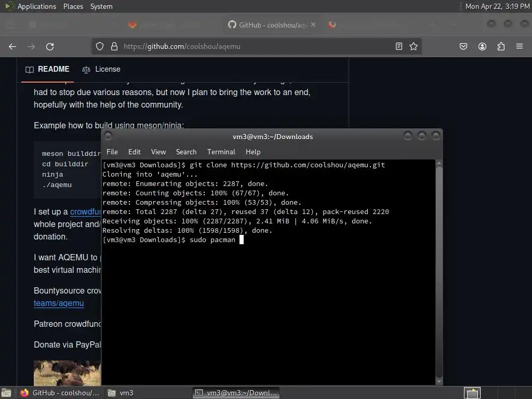The image size is (532, 399).
Task: Open the File menu in the terminal
Action: (112, 152)
